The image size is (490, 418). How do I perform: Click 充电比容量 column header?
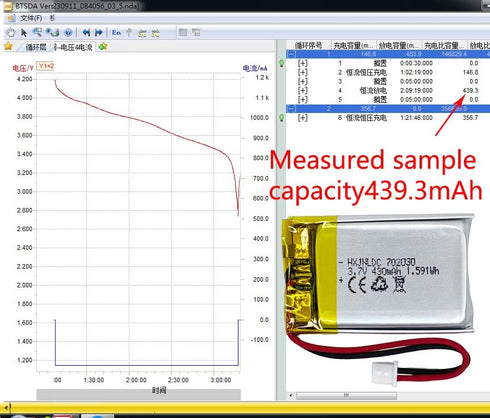(x=444, y=45)
